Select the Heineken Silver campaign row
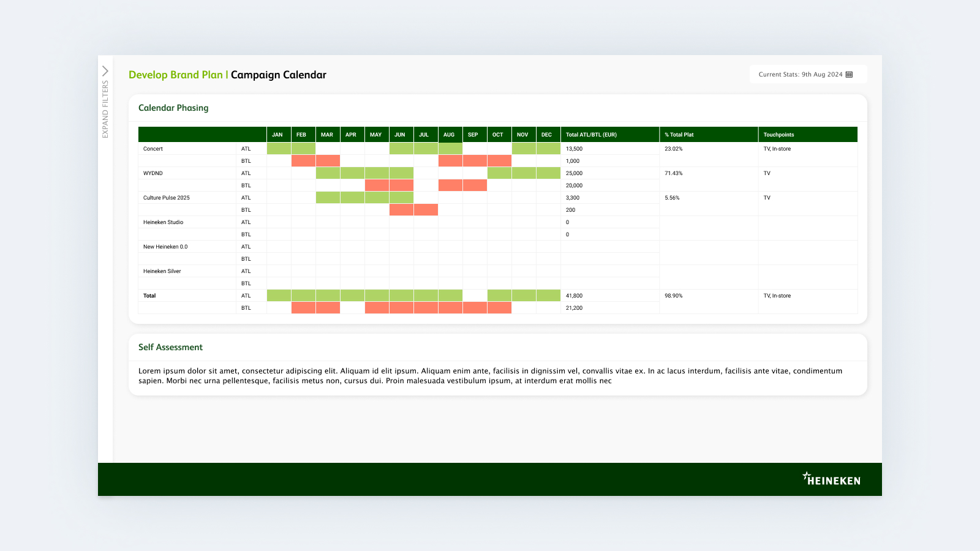980x551 pixels. click(161, 271)
